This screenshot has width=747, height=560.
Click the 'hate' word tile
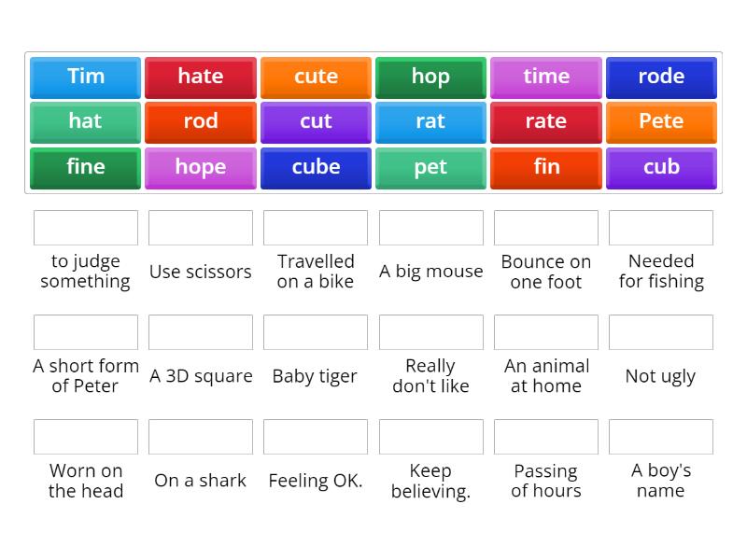pyautogui.click(x=200, y=77)
